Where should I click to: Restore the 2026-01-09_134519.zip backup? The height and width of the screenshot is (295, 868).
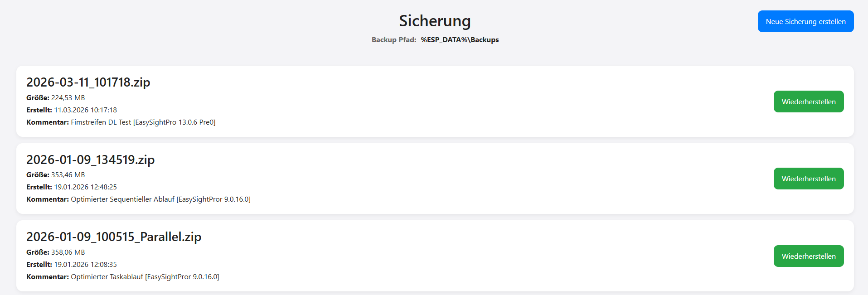808,179
